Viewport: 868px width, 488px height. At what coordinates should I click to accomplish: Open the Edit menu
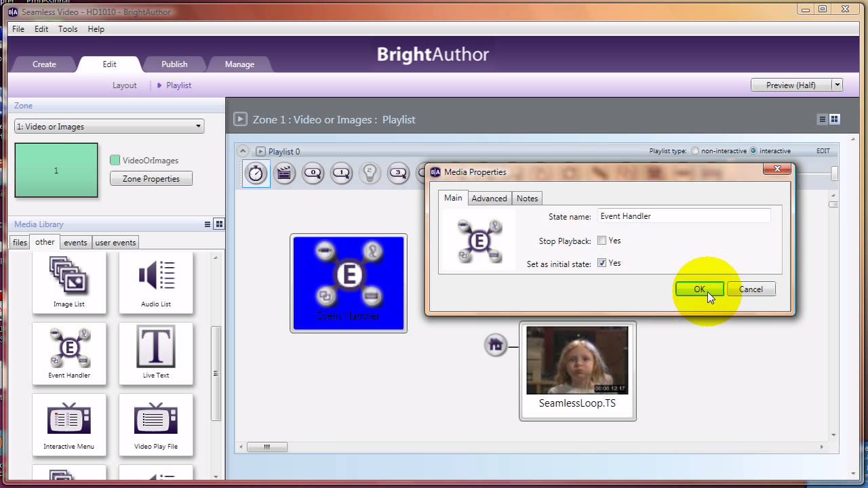click(x=41, y=29)
